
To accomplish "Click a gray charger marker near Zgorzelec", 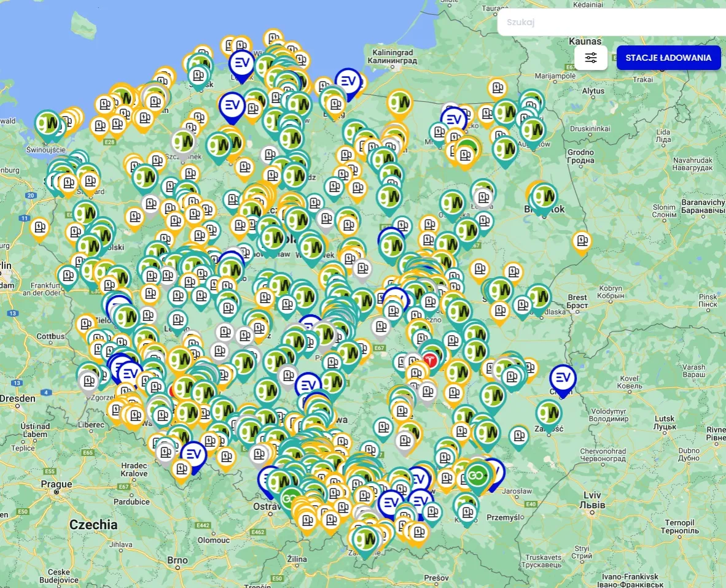I will pos(87,381).
